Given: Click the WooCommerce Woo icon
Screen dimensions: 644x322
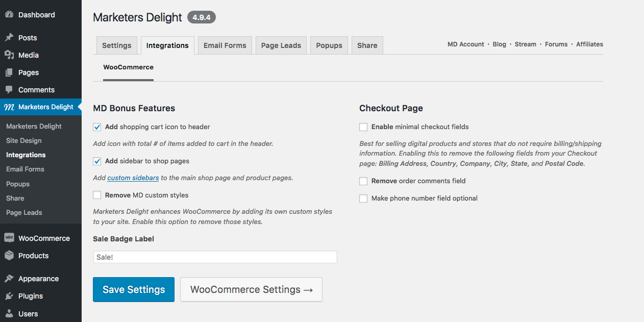Looking at the screenshot, I should click(x=9, y=238).
